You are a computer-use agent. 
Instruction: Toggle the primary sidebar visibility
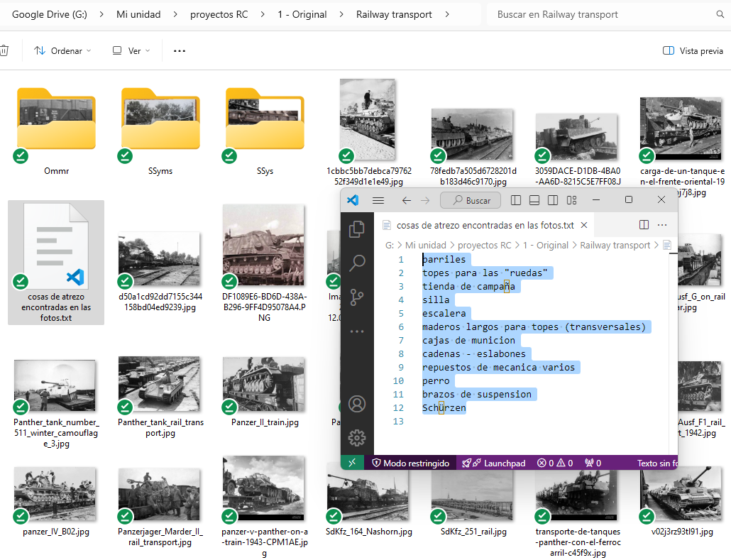click(516, 200)
